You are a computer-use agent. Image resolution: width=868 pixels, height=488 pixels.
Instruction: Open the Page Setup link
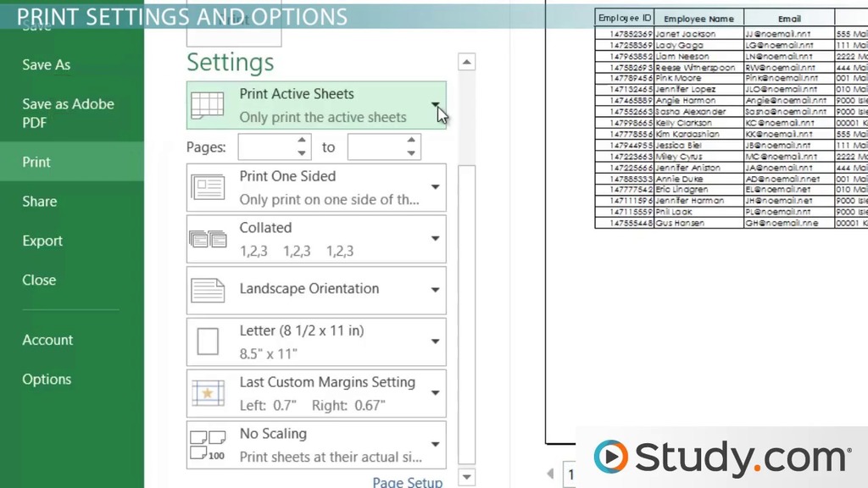click(x=407, y=481)
